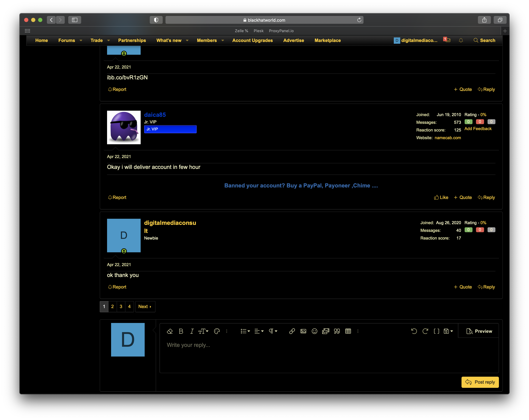Expand the Forums dropdown arrow
The image size is (529, 420).
click(81, 41)
